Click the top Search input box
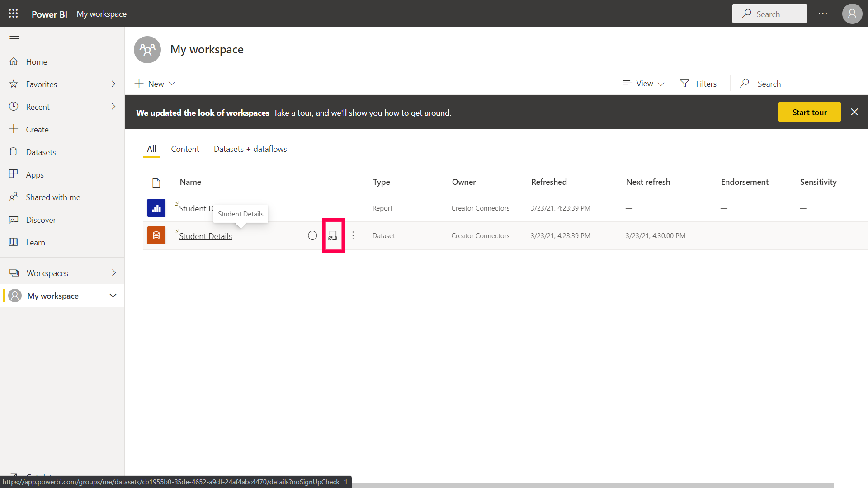This screenshot has height=488, width=868. 769,14
